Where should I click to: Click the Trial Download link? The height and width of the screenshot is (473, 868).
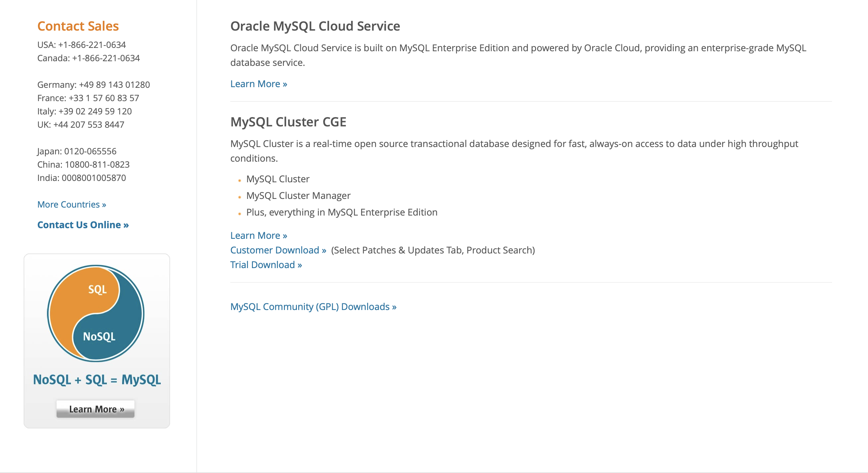pyautogui.click(x=266, y=265)
